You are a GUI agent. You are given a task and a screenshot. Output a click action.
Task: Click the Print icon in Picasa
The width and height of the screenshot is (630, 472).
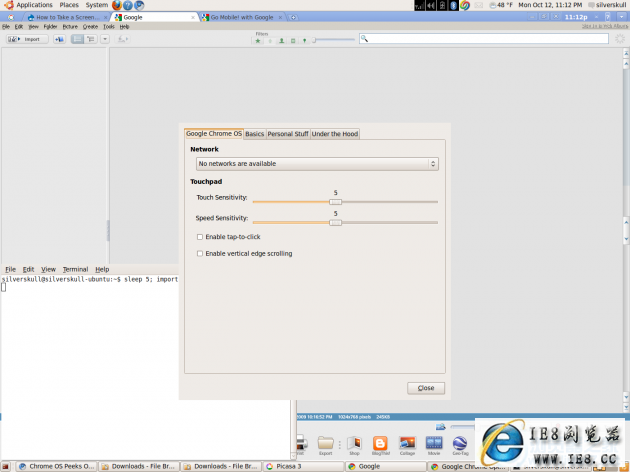pos(302,443)
